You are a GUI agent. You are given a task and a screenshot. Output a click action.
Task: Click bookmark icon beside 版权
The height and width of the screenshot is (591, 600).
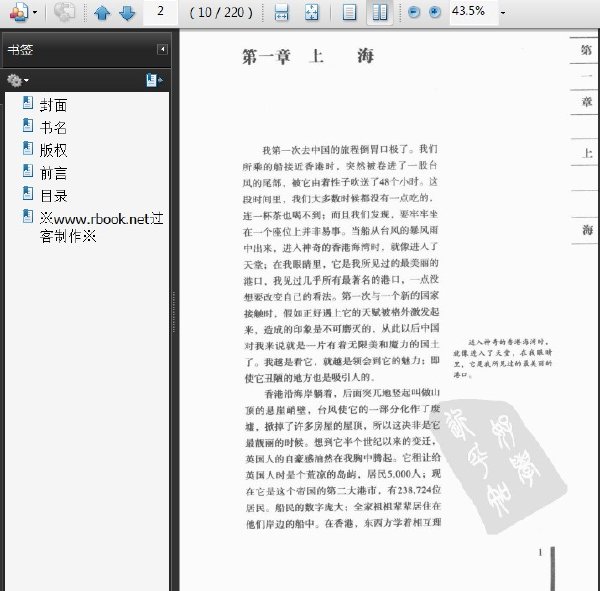pyautogui.click(x=28, y=148)
